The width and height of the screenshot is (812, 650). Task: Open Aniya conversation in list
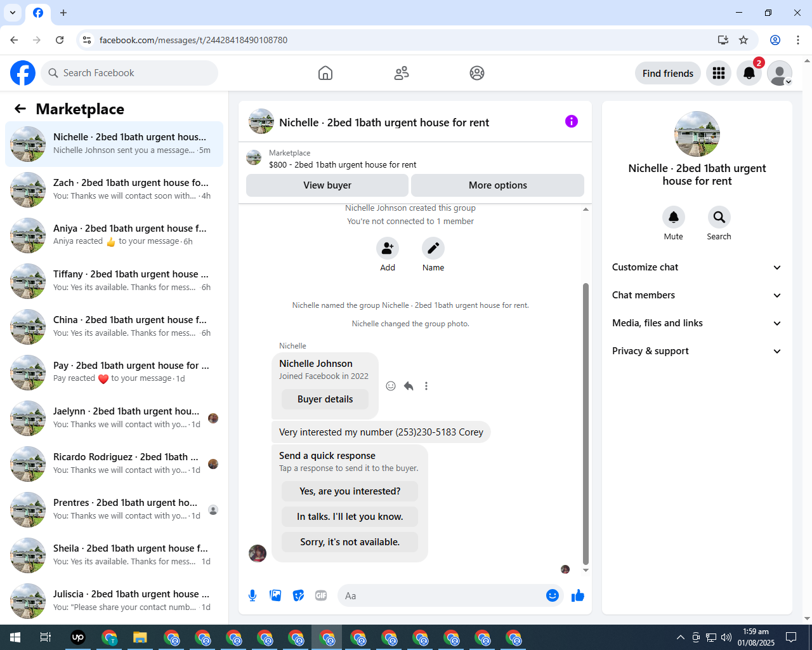(x=114, y=235)
